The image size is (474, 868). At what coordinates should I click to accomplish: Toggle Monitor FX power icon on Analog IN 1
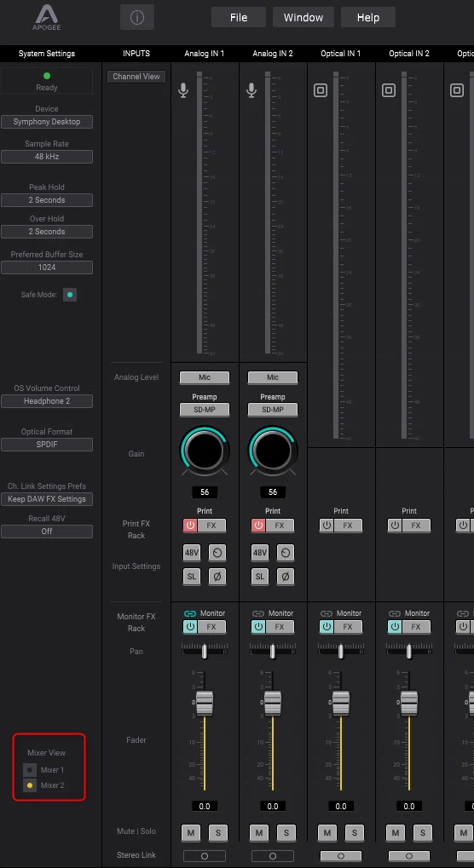click(x=190, y=627)
